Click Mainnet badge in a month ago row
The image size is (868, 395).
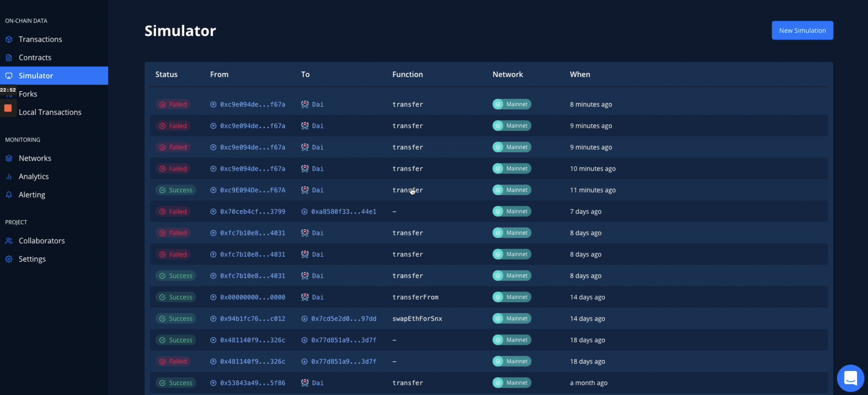512,383
